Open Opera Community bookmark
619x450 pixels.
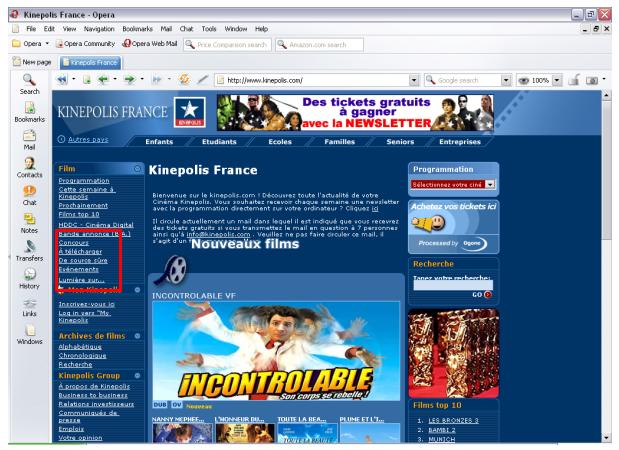click(86, 43)
